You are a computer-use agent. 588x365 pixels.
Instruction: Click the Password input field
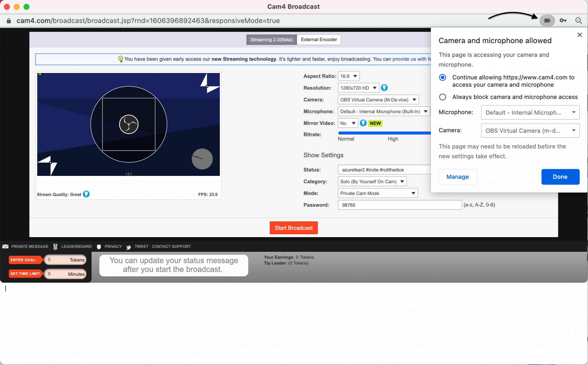point(399,205)
